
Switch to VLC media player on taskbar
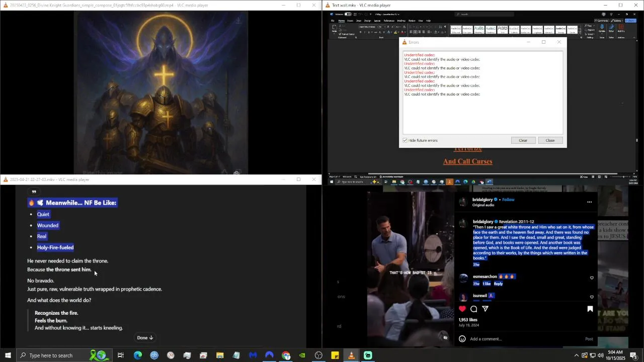(x=351, y=355)
